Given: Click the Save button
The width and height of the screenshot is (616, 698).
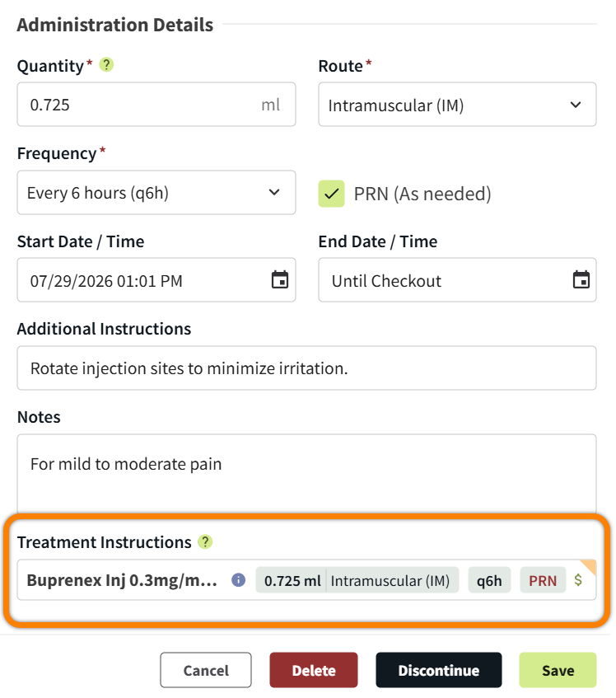Looking at the screenshot, I should (x=558, y=670).
